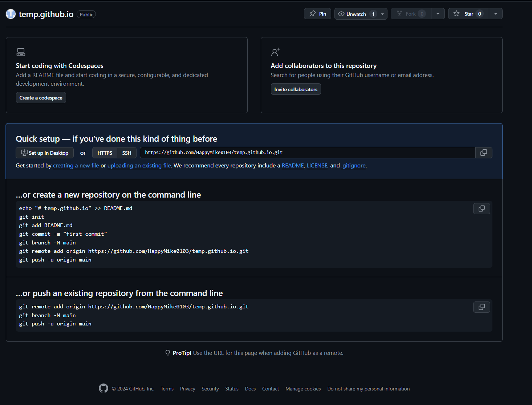Switch to the SSH clone protocol
The image size is (532, 405).
point(127,153)
